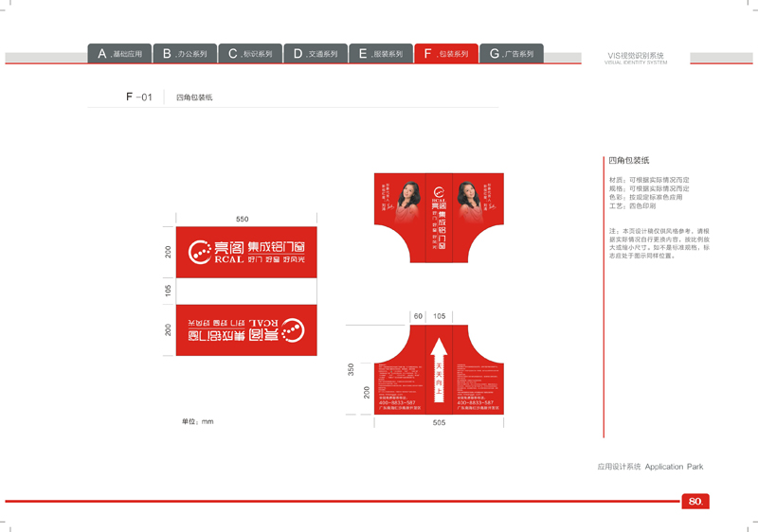Select the 材质 specification line

649,180
